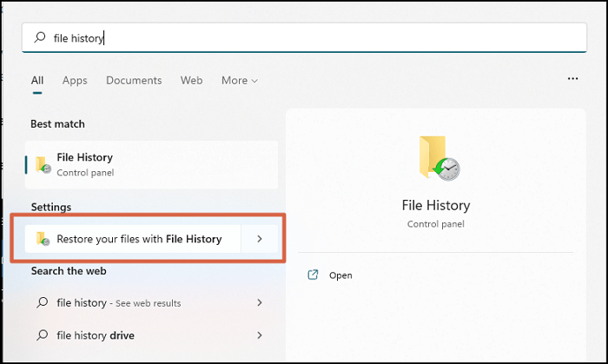
Task: Choose the 'file history drive' web suggestion text
Action: pyautogui.click(x=96, y=335)
